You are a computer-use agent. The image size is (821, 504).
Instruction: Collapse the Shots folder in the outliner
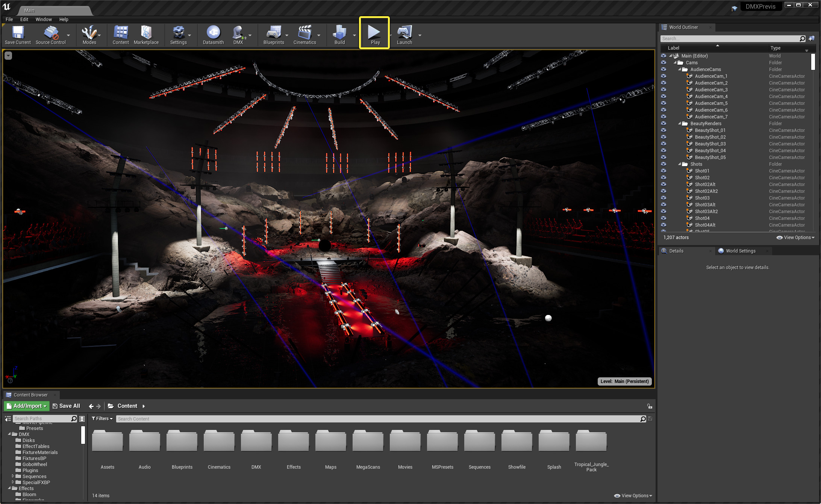pyautogui.click(x=679, y=164)
